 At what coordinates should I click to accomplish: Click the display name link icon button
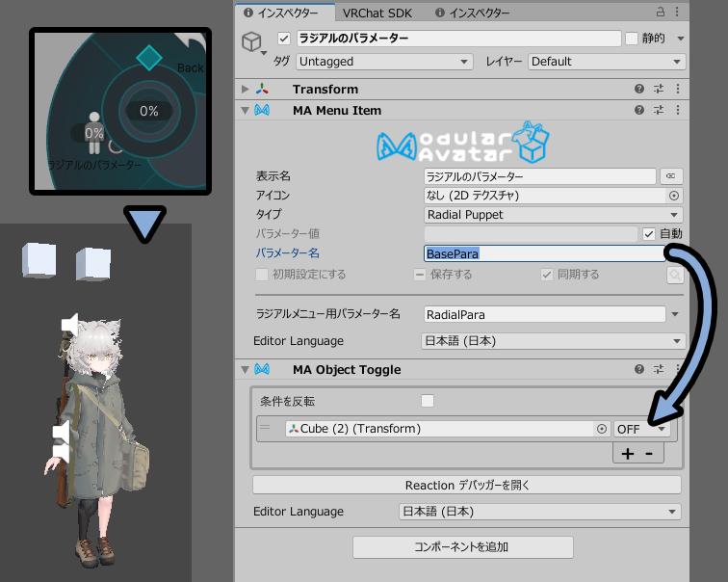671,176
